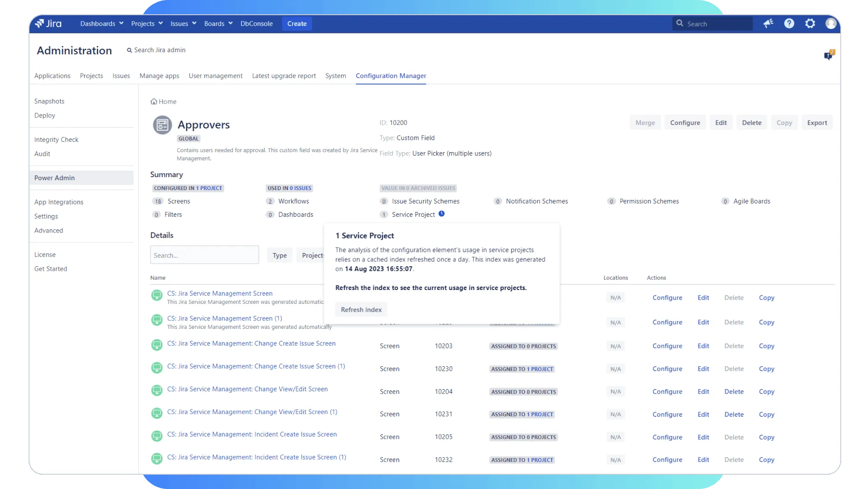The height and width of the screenshot is (489, 868).
Task: Open the settings gear icon
Action: click(x=810, y=24)
